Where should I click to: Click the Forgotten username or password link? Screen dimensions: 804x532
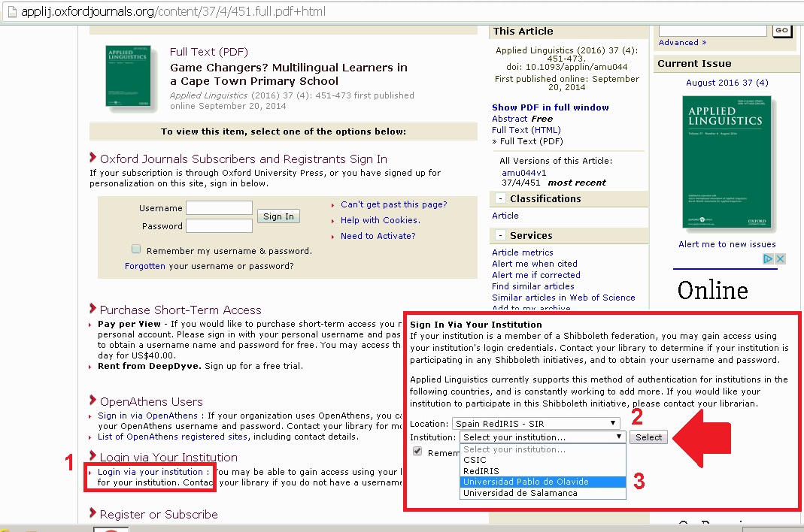pyautogui.click(x=145, y=266)
